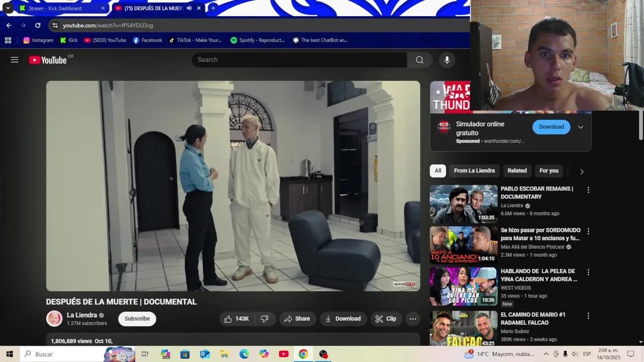Close the Kick Dashboard tab
This screenshot has height=362, width=644.
click(103, 8)
